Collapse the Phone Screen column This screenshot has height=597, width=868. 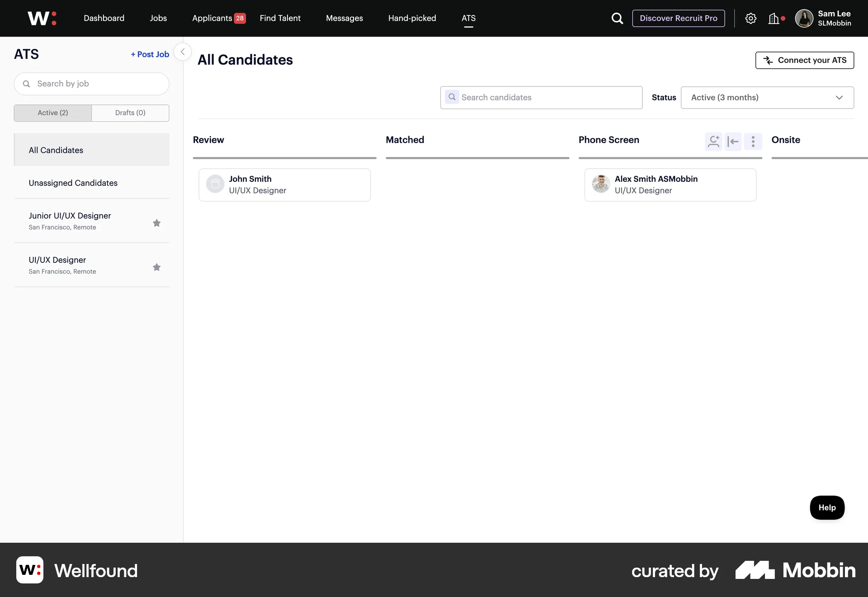pos(733,142)
